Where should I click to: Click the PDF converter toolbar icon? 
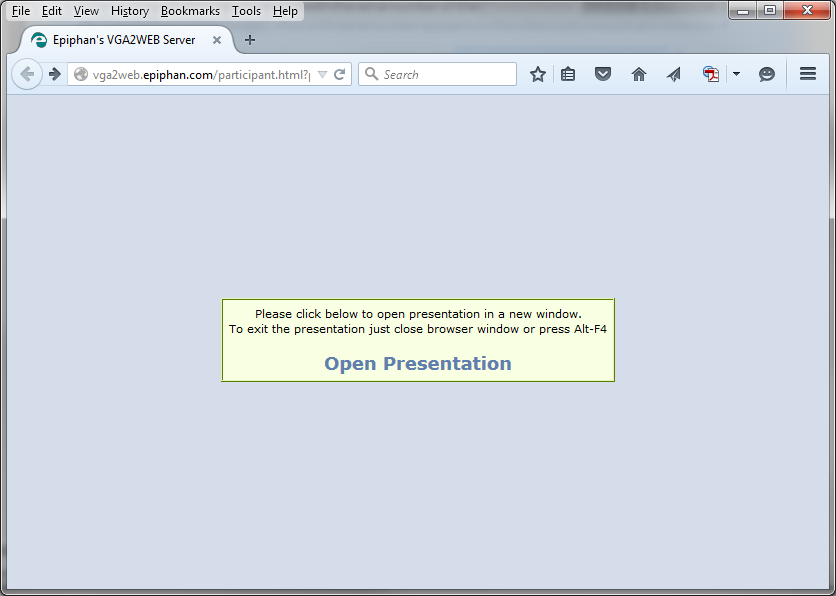(711, 74)
